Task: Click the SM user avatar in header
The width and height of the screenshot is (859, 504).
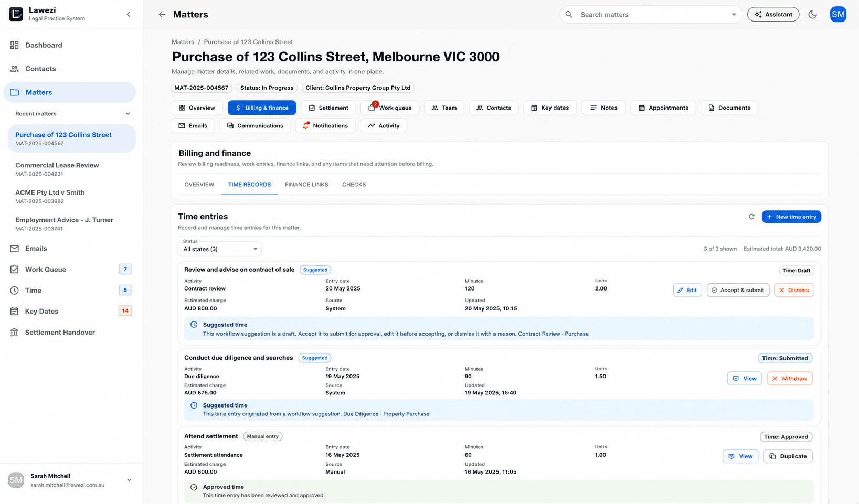Action: coord(838,15)
